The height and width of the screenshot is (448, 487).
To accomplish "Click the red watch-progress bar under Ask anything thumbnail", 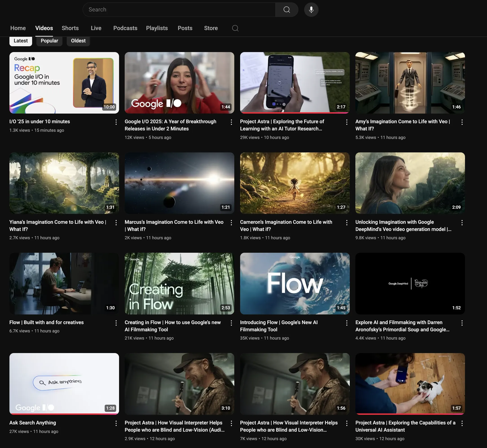I will click(64, 414).
